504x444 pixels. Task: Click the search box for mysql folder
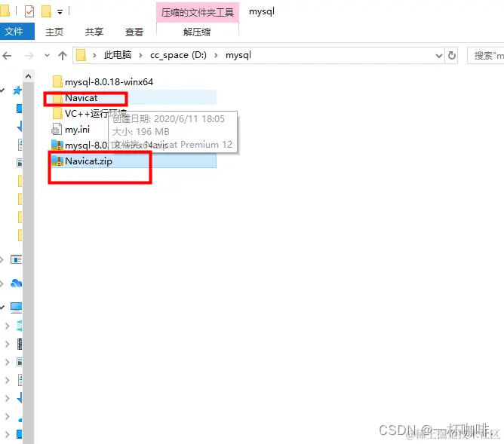pyautogui.click(x=486, y=56)
